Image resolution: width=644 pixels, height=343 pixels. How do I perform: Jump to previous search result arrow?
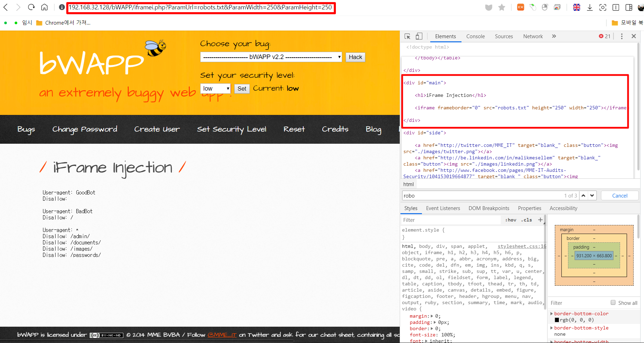click(584, 195)
